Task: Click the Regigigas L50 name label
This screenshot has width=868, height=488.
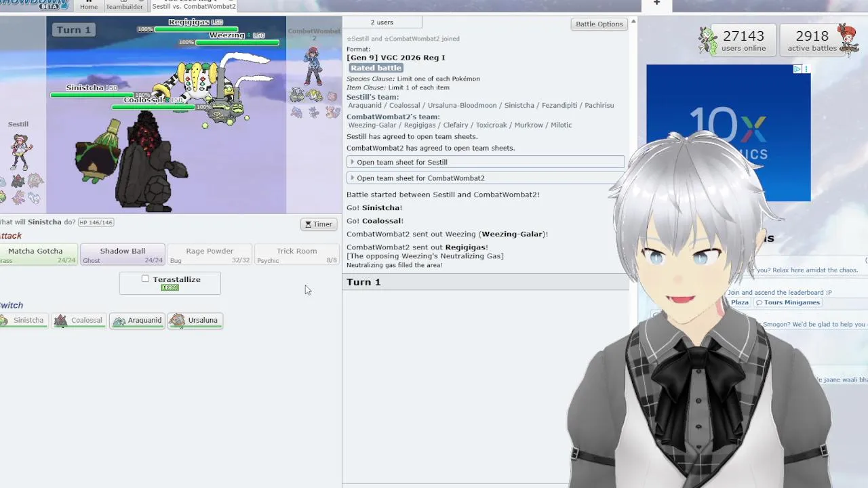Action: click(x=195, y=22)
